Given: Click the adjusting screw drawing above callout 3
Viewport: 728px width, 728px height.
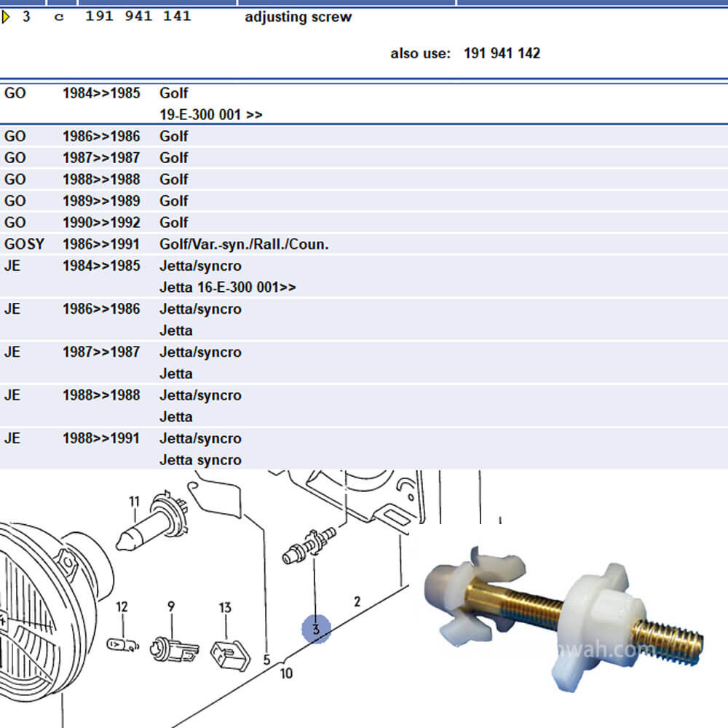Looking at the screenshot, I should pos(312,542).
